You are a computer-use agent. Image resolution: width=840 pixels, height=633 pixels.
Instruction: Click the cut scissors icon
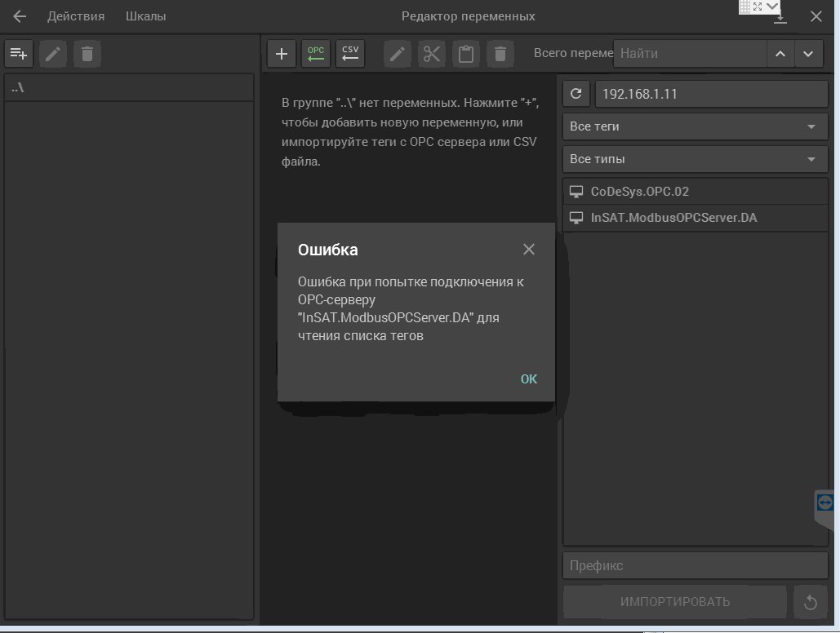coord(432,54)
